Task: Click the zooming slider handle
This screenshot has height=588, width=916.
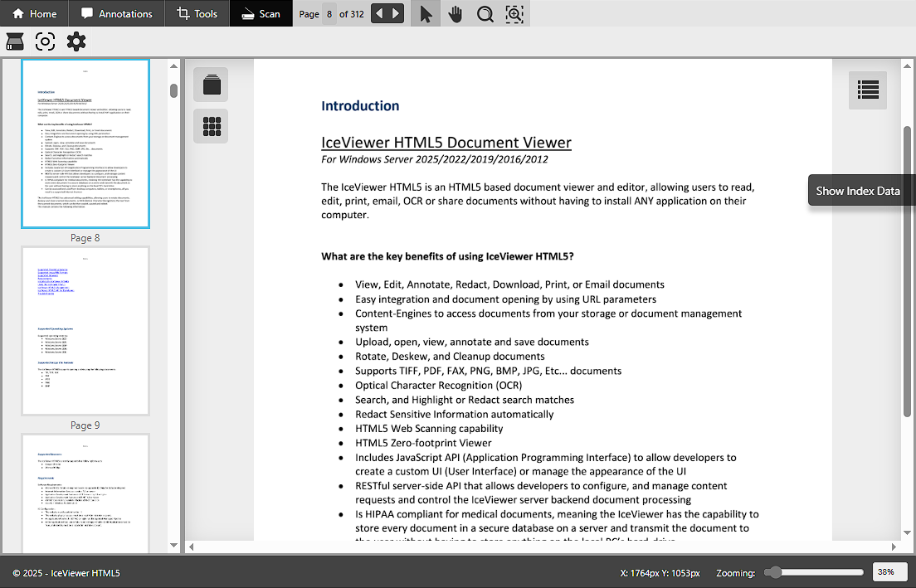Action: pyautogui.click(x=773, y=572)
